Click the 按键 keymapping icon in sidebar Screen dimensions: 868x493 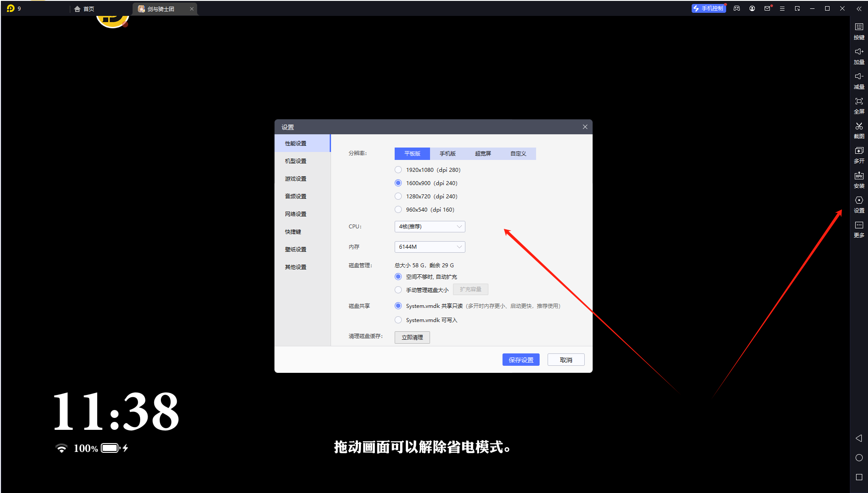coord(859,30)
